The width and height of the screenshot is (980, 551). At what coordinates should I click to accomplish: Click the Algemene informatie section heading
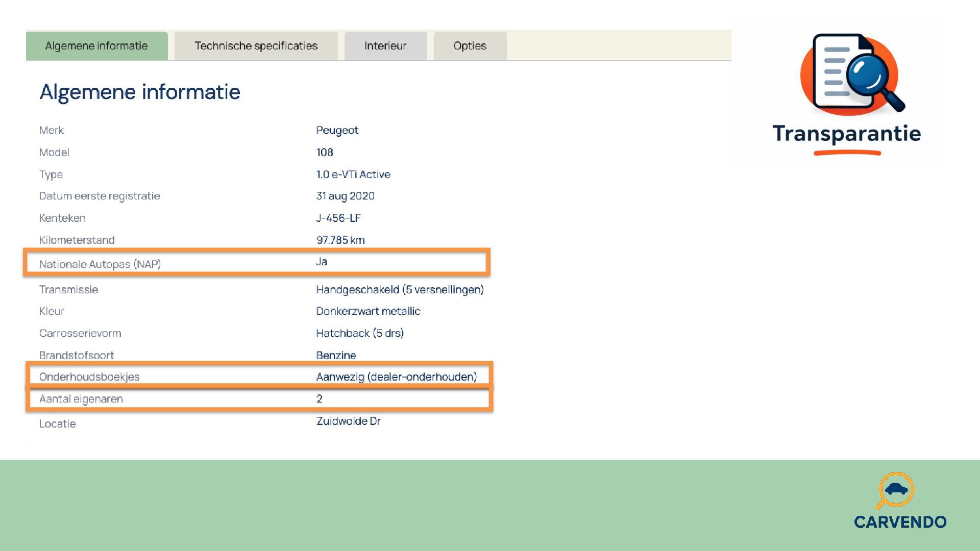(140, 92)
